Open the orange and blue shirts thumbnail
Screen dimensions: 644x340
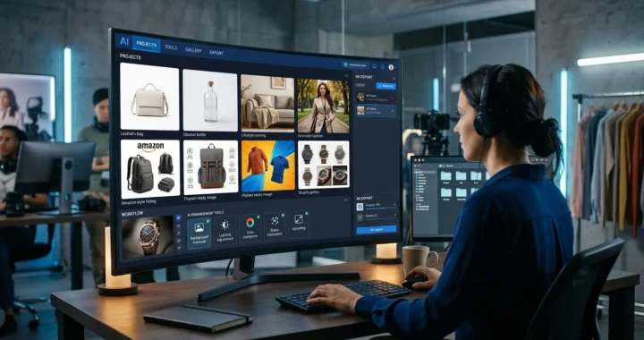[267, 166]
